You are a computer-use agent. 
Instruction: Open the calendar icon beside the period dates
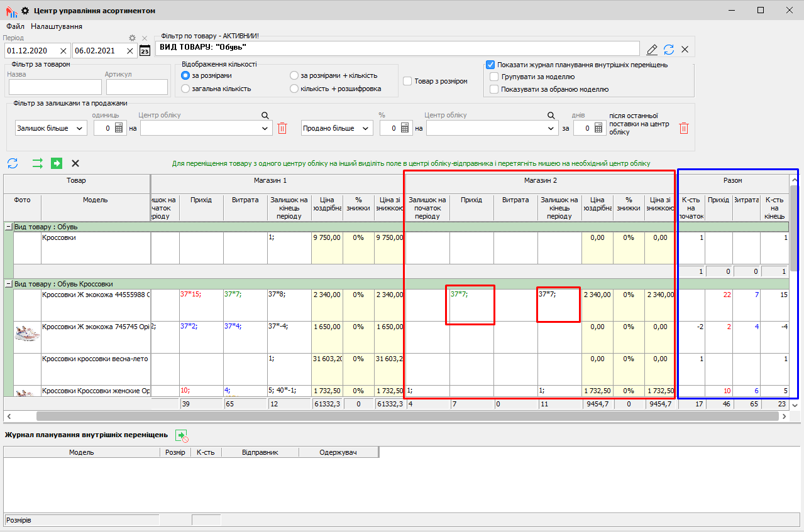[145, 51]
